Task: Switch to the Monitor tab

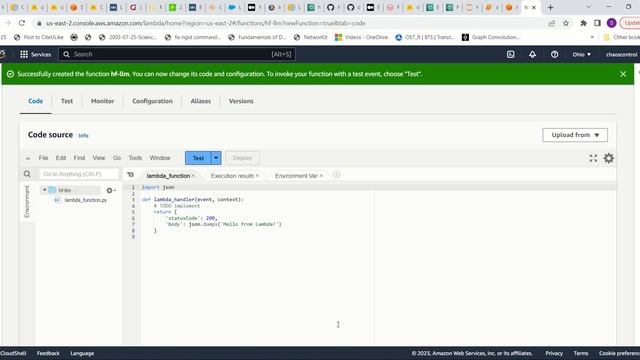Action: click(102, 101)
